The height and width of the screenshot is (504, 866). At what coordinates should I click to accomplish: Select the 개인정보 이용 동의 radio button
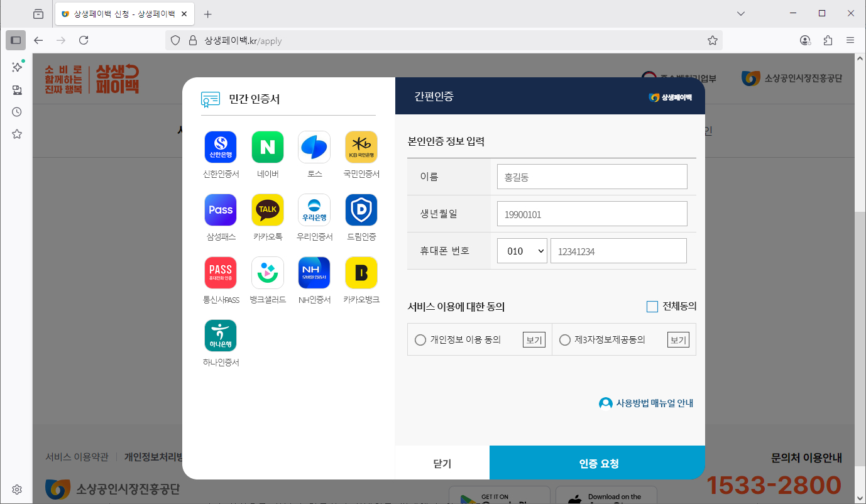pyautogui.click(x=420, y=340)
